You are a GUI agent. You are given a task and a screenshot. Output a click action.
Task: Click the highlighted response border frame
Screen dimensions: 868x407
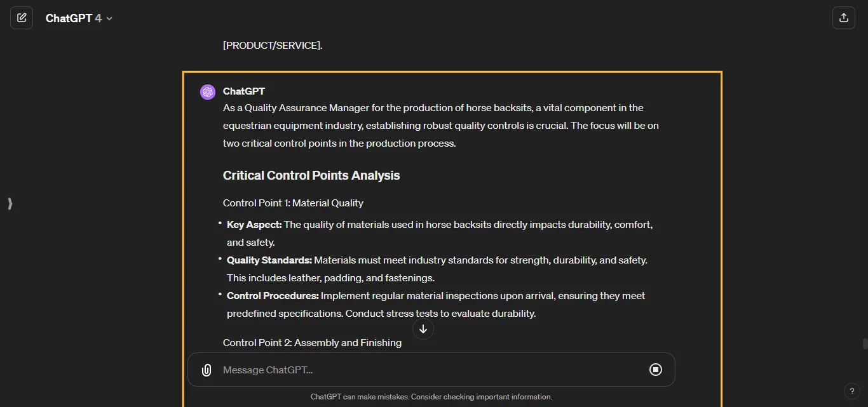452,72
